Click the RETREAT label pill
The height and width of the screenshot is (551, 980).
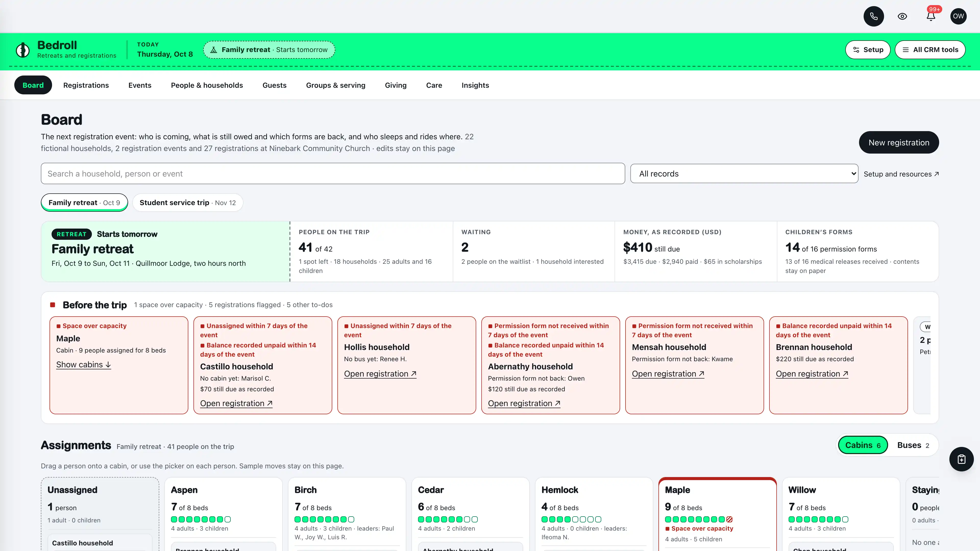click(71, 234)
